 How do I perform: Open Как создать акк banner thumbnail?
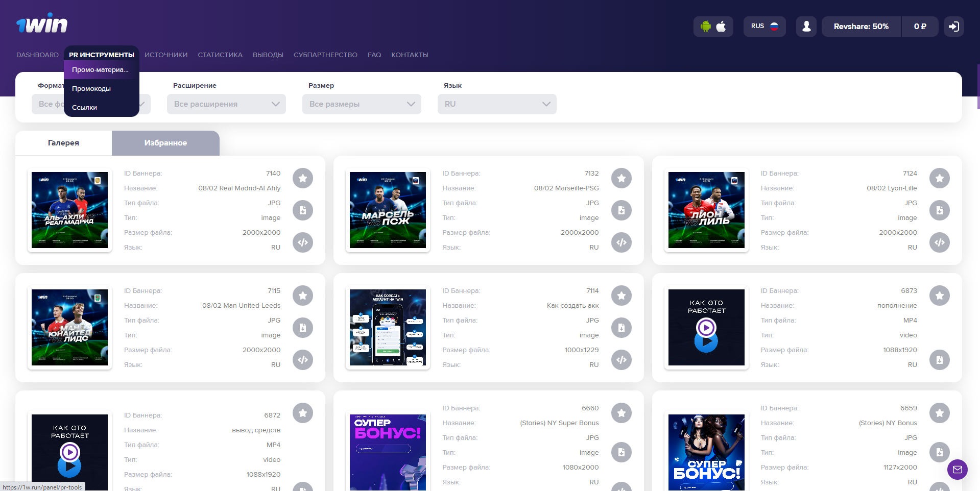tap(388, 327)
